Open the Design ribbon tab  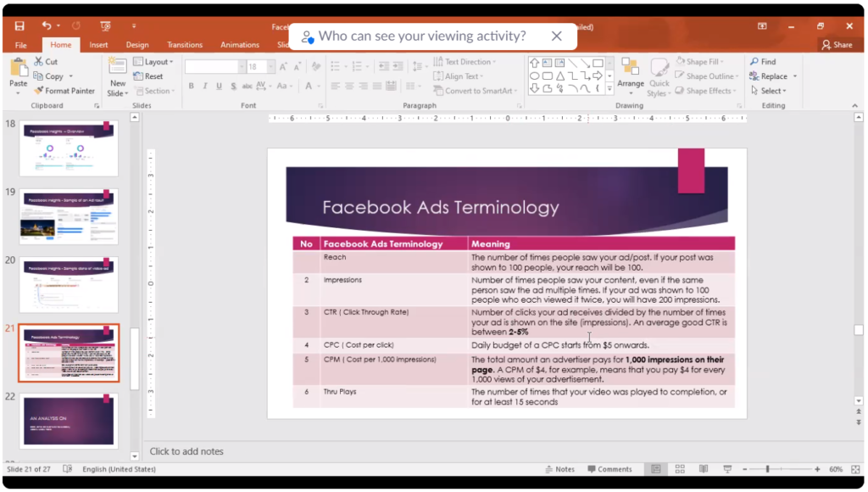pyautogui.click(x=137, y=45)
